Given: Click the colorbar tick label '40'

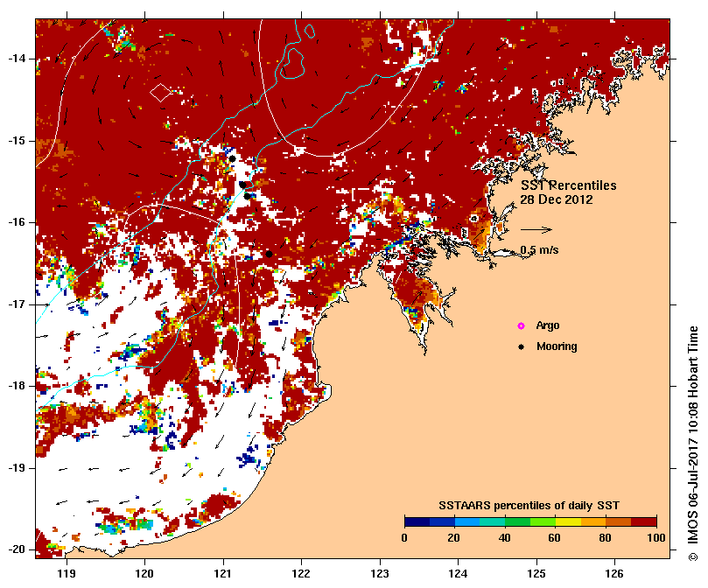Looking at the screenshot, I should (x=504, y=538).
